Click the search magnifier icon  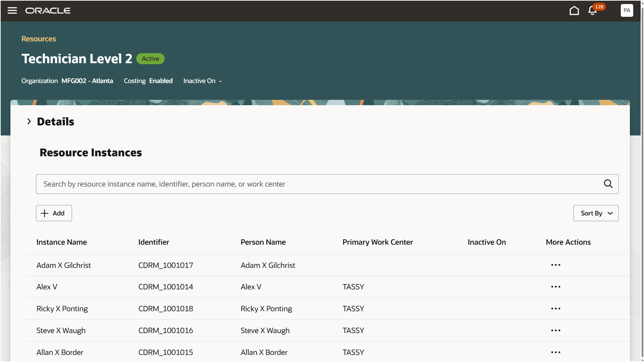click(x=608, y=184)
